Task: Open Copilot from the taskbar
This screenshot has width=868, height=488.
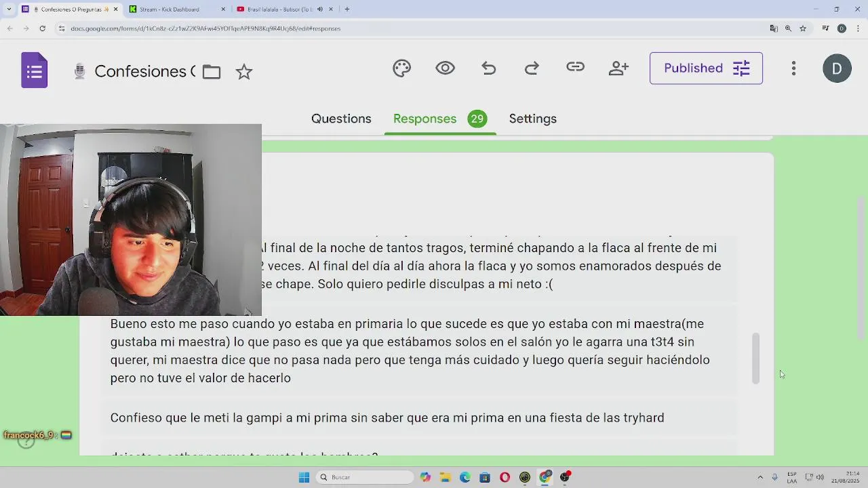Action: tap(425, 477)
